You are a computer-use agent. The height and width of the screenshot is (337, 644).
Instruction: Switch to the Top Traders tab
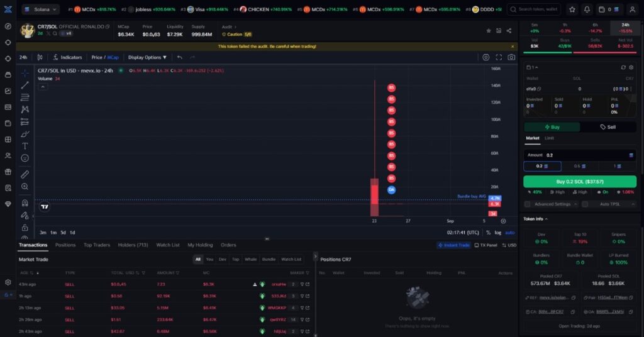pyautogui.click(x=97, y=245)
